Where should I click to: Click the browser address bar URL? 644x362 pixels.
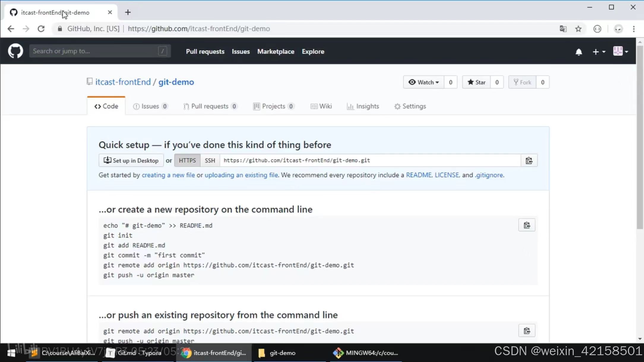(199, 29)
